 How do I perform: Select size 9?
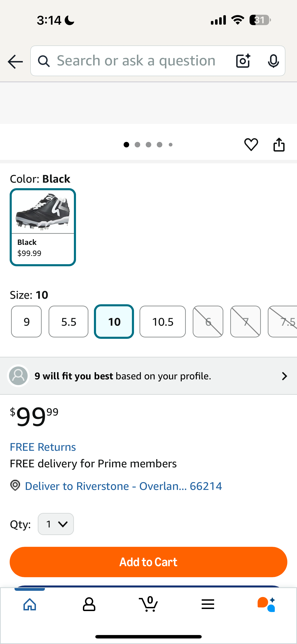click(26, 322)
